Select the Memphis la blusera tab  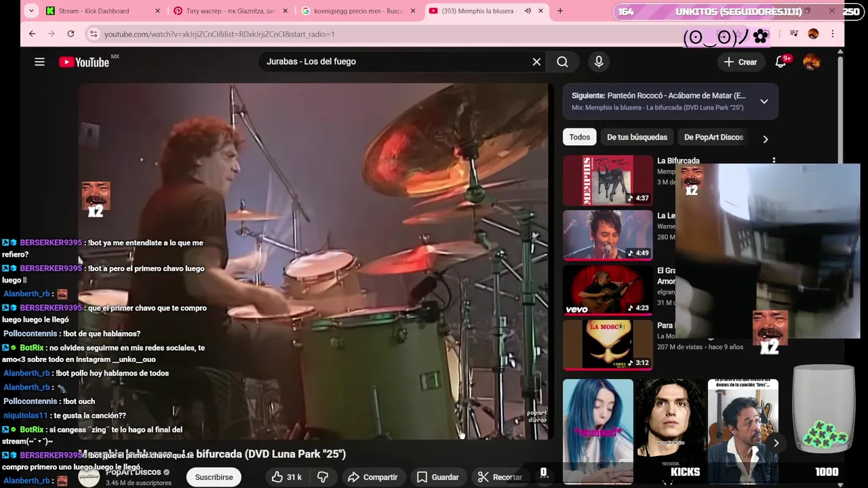(478, 11)
